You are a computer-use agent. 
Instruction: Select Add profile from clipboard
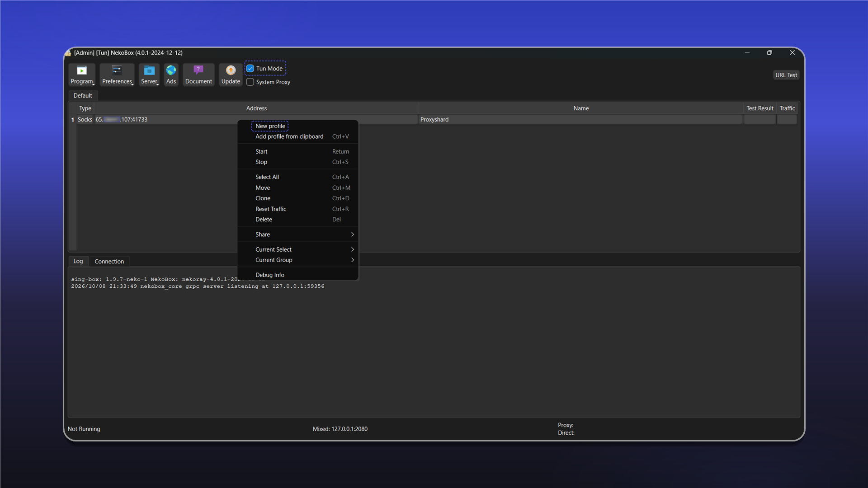[x=298, y=136]
